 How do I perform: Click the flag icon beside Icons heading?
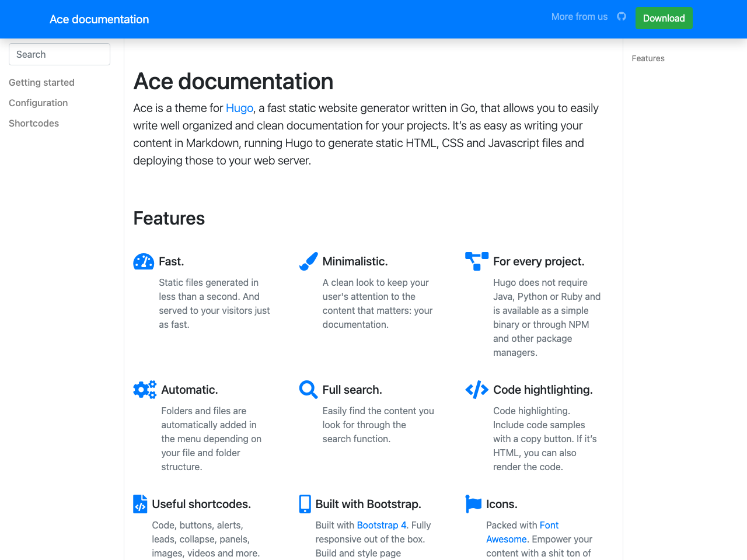pyautogui.click(x=473, y=503)
